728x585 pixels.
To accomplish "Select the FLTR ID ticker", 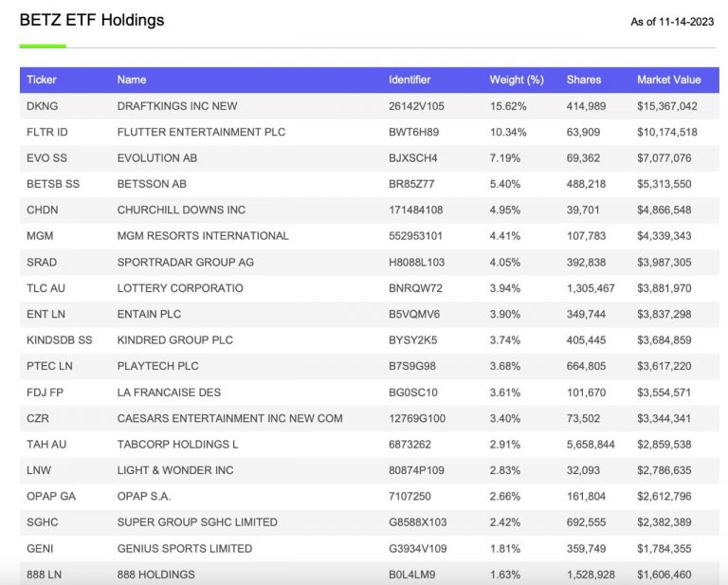I will point(46,133).
